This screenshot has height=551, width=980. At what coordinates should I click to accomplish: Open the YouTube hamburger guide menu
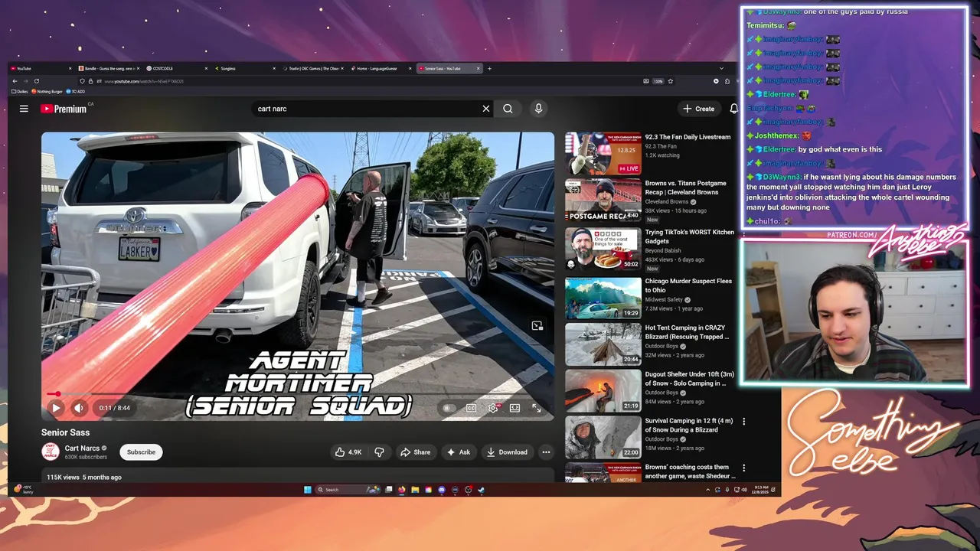(x=24, y=109)
